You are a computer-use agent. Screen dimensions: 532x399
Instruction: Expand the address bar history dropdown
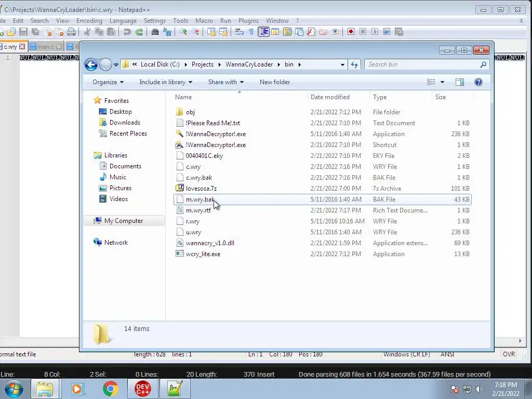(x=342, y=64)
